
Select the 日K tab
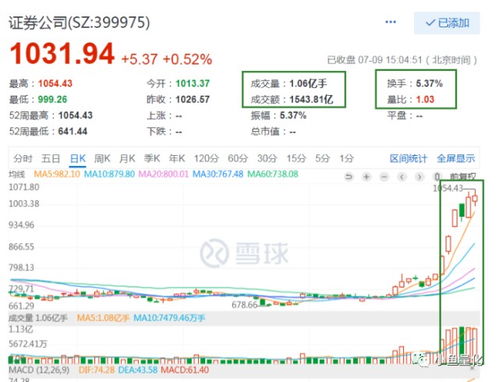[78, 158]
